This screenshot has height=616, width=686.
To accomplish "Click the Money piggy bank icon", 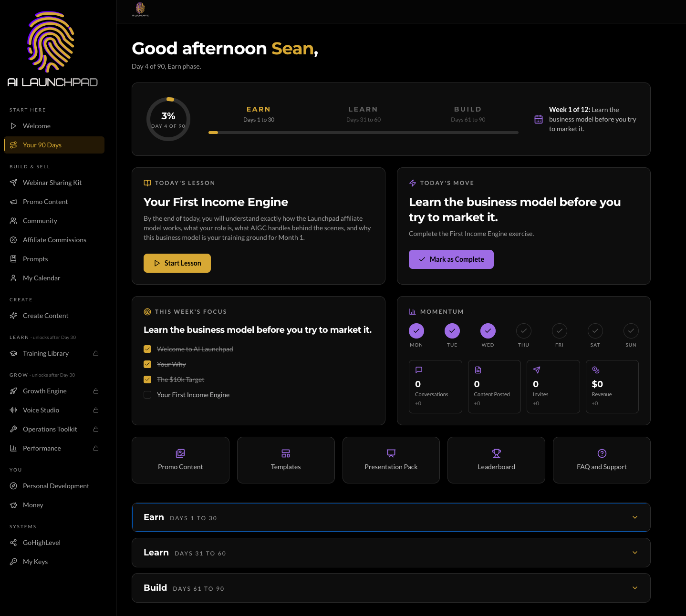I will 13,505.
